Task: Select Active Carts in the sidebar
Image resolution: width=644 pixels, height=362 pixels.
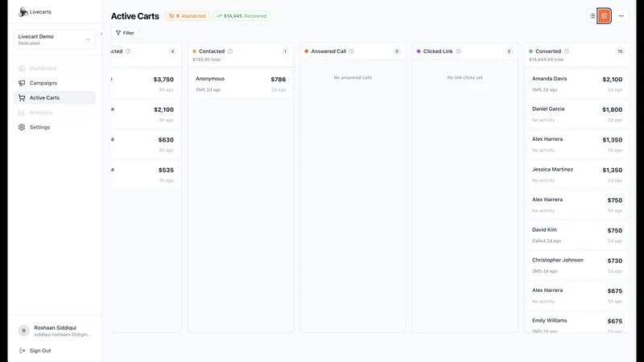Action: click(55, 97)
